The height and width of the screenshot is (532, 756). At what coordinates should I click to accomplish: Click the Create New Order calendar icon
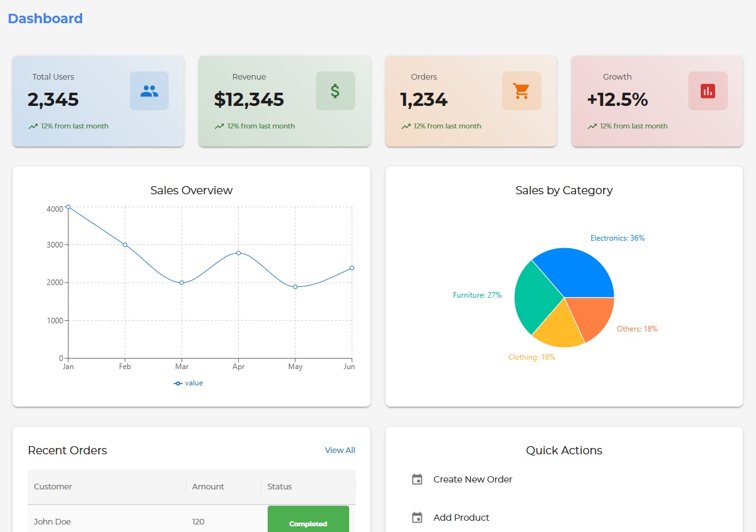[x=416, y=479]
